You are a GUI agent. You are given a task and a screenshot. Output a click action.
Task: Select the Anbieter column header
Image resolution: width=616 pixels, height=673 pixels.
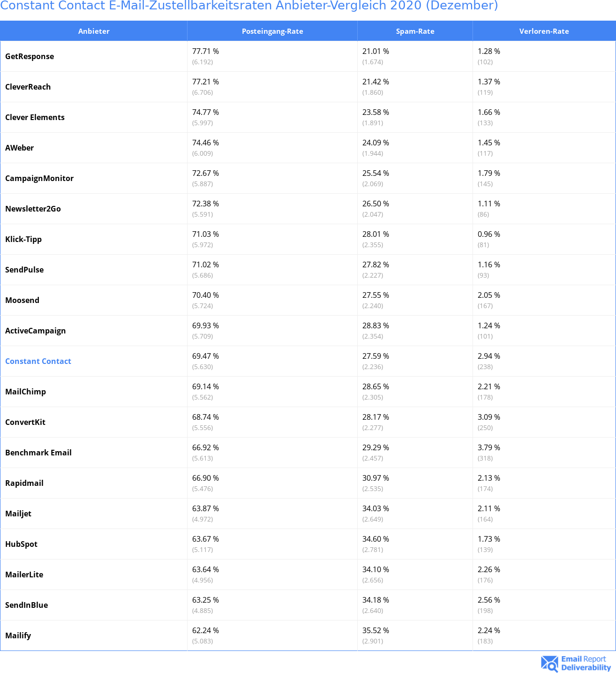[x=94, y=31]
